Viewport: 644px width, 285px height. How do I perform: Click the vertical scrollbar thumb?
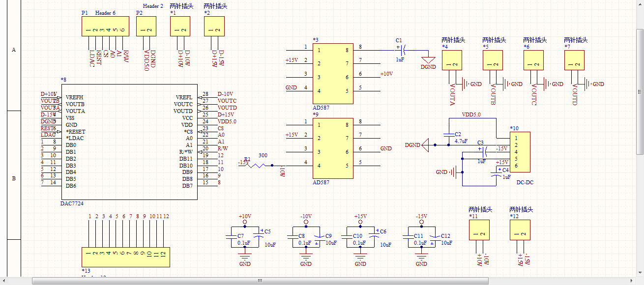[x=640, y=91]
